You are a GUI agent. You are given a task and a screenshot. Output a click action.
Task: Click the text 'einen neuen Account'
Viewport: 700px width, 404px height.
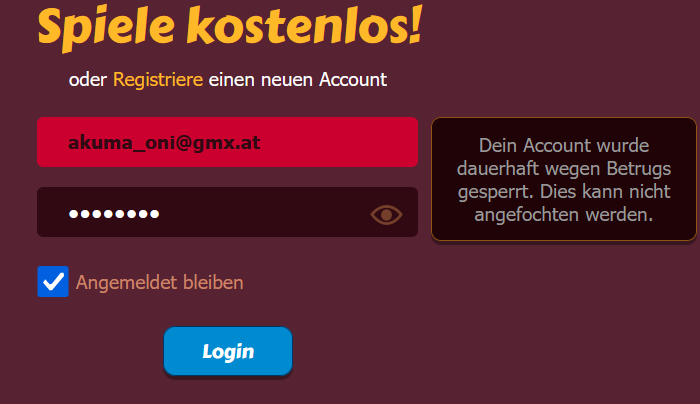[x=298, y=79]
